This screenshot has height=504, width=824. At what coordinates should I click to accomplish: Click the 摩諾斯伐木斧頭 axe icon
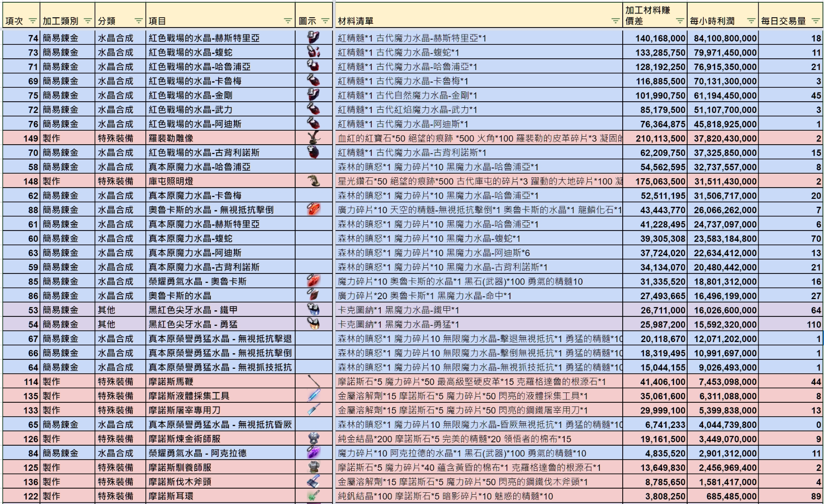313,481
